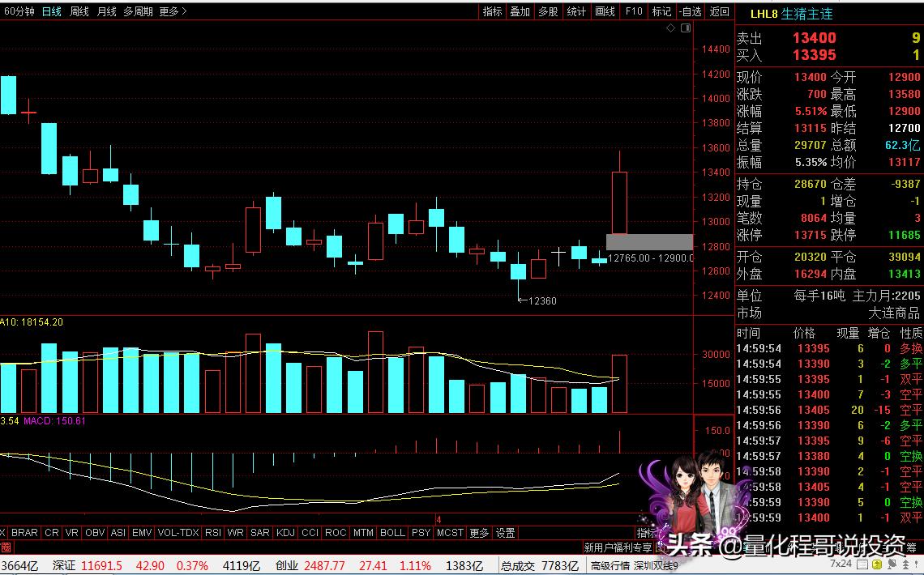Toggle -自选 to remove from watchlist

click(x=690, y=11)
